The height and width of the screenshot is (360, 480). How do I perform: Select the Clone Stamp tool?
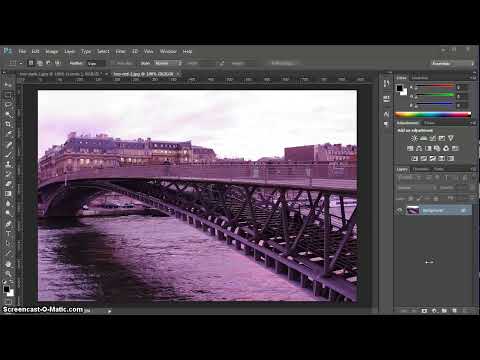pos(8,164)
